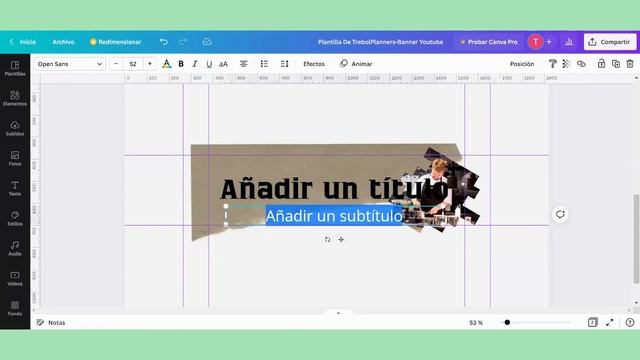Click the comment refresh bubble icon
Image resolution: width=640 pixels, height=360 pixels.
click(x=560, y=214)
